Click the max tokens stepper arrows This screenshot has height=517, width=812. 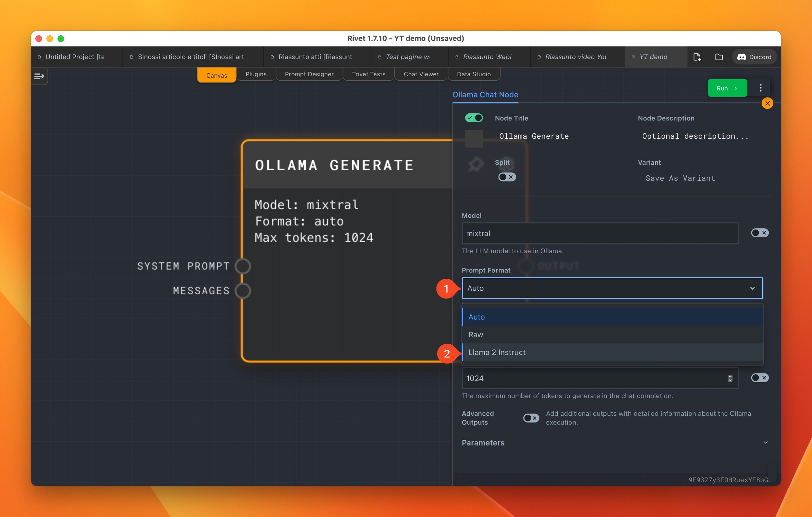point(730,378)
